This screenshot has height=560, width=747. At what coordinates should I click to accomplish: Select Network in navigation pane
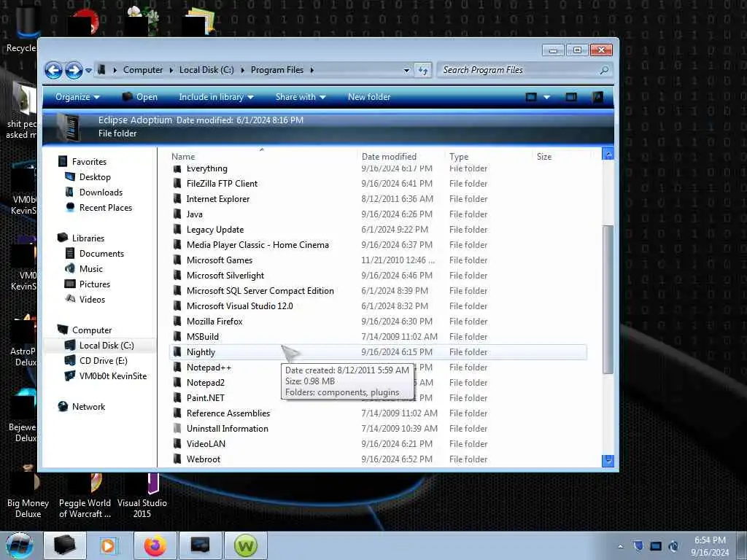88,407
